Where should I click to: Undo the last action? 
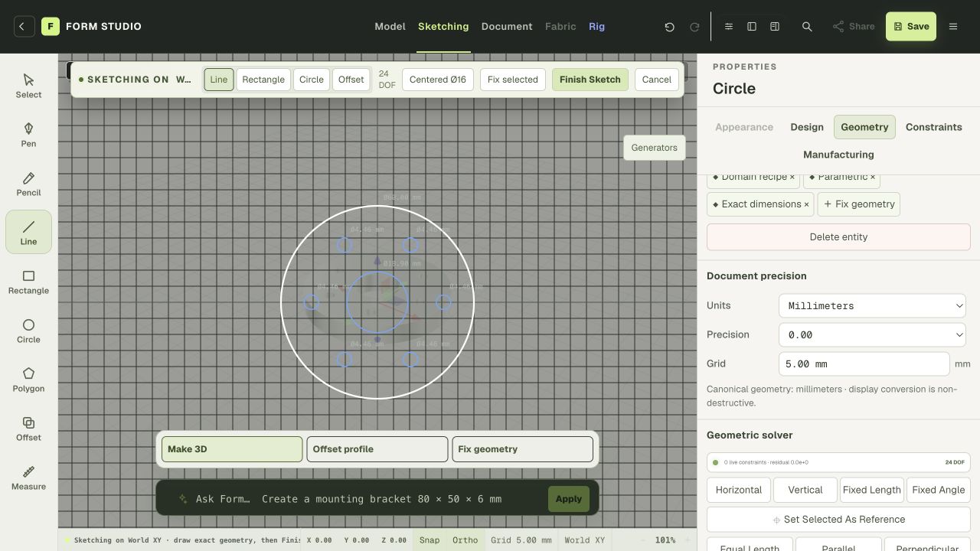tap(670, 27)
